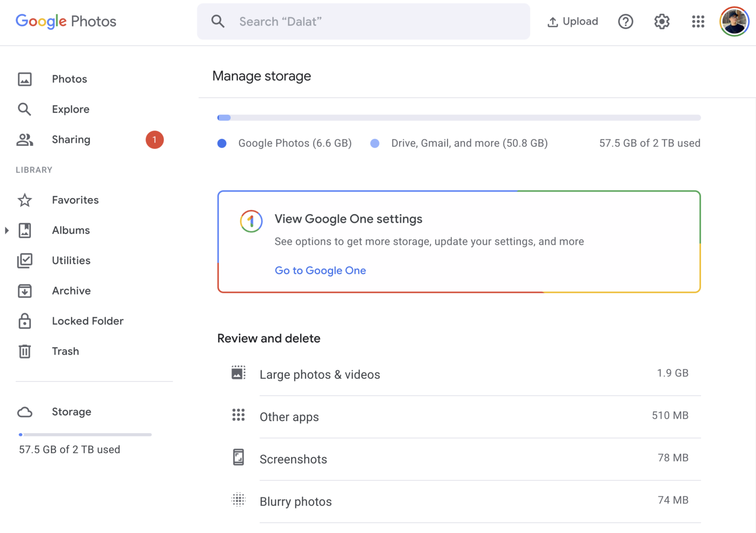Click the 1.9 GB size value
Image resolution: width=756 pixels, height=533 pixels.
click(x=672, y=373)
